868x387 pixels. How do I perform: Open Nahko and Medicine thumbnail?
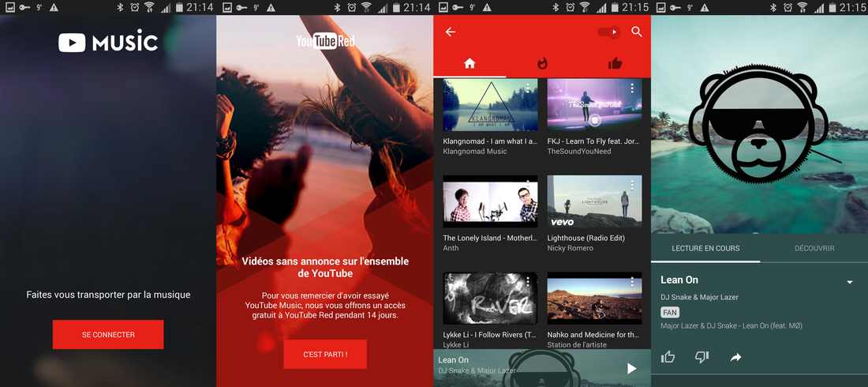[x=594, y=298]
